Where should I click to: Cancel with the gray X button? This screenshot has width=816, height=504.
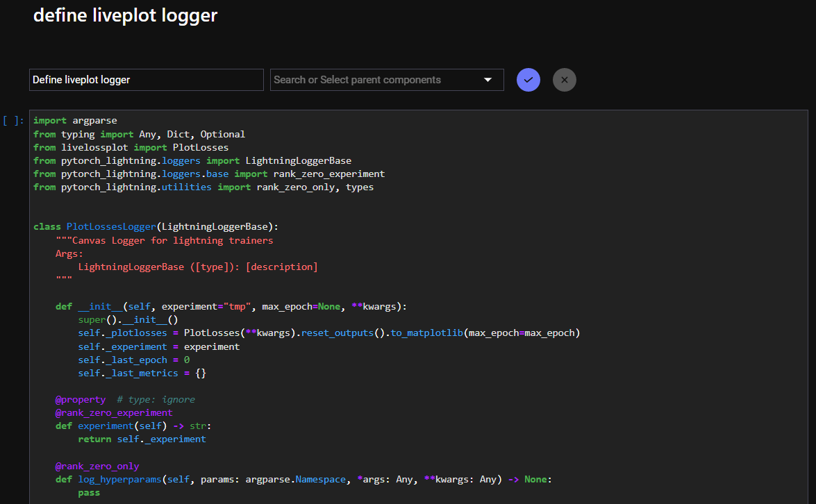[x=564, y=80]
